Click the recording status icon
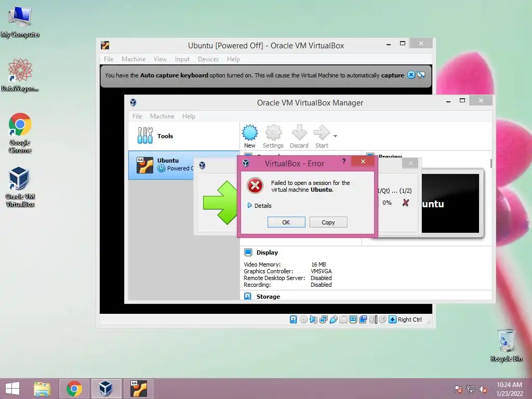 click(x=363, y=320)
